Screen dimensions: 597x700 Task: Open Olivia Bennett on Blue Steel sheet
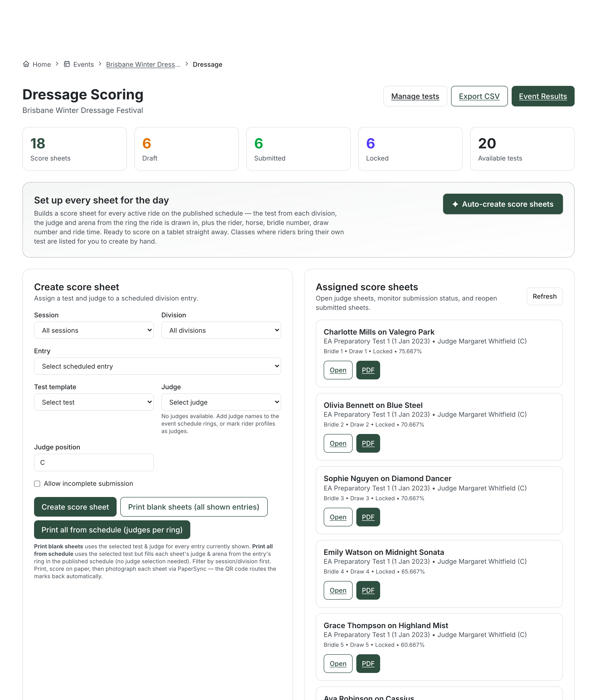click(x=338, y=443)
